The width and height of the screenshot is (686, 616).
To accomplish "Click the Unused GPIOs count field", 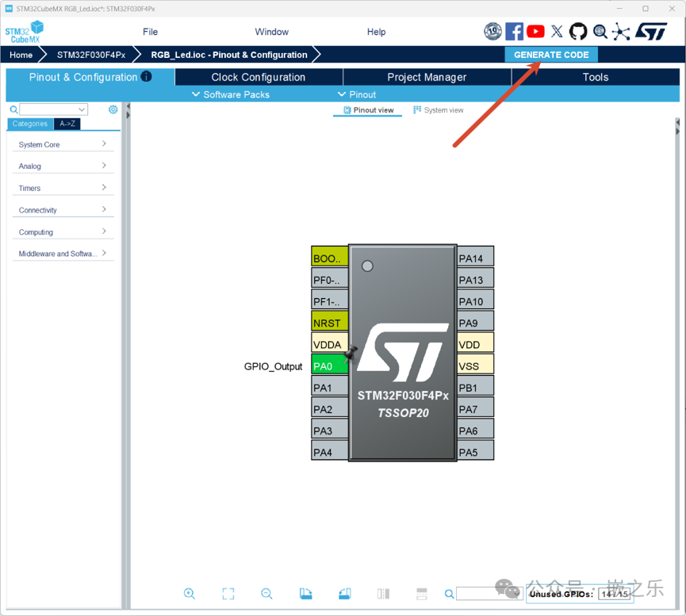I will click(x=615, y=594).
